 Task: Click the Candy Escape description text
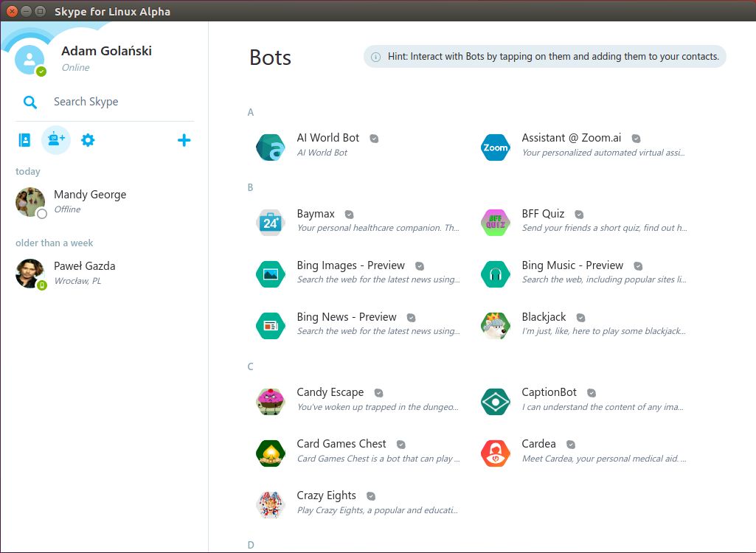pyautogui.click(x=378, y=407)
